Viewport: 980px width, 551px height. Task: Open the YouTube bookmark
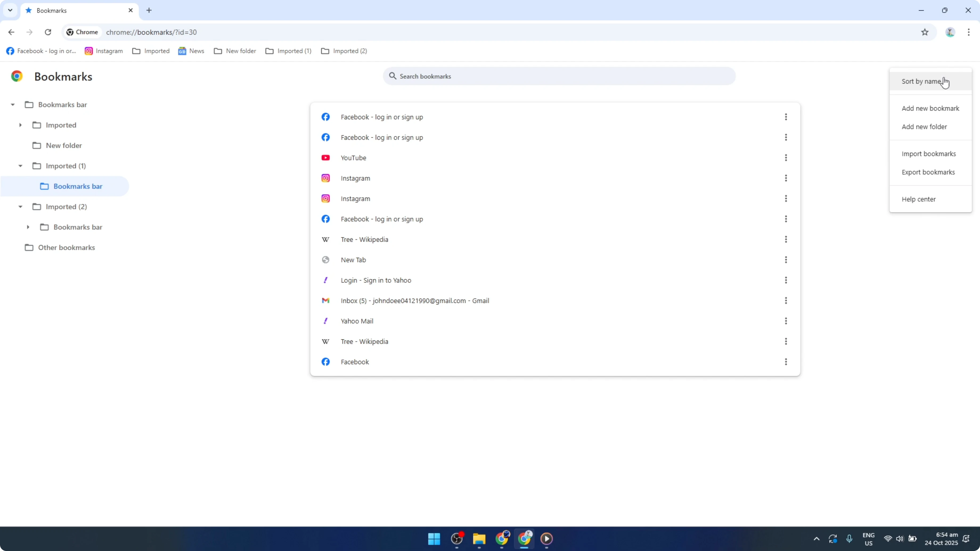point(353,157)
